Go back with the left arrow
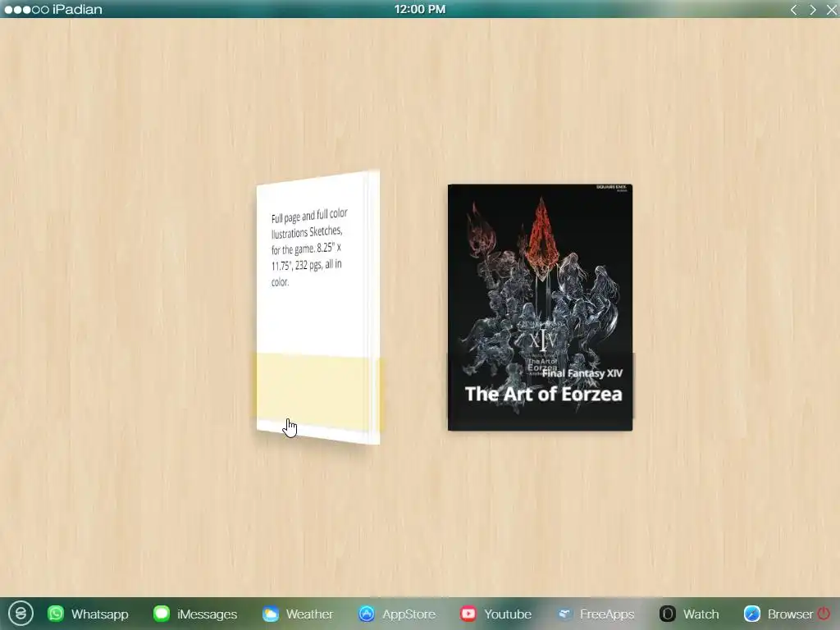Screen dimensions: 840x630 tap(793, 10)
